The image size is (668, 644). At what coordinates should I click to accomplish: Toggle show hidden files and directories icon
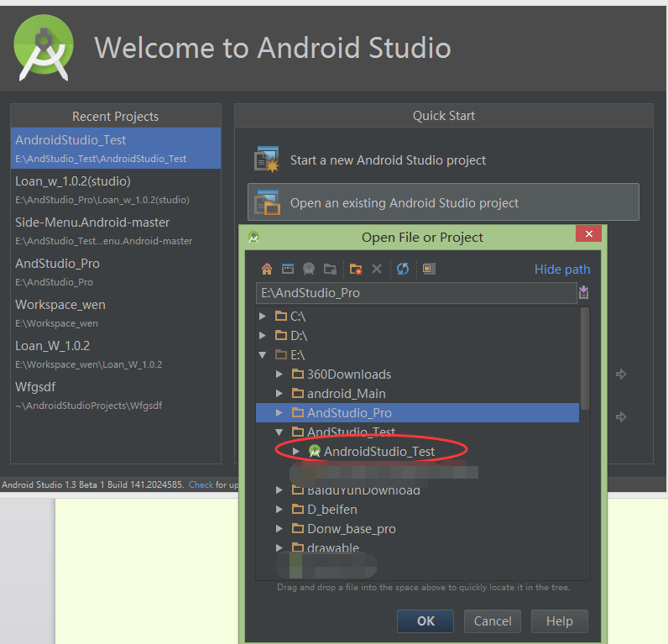(429, 269)
